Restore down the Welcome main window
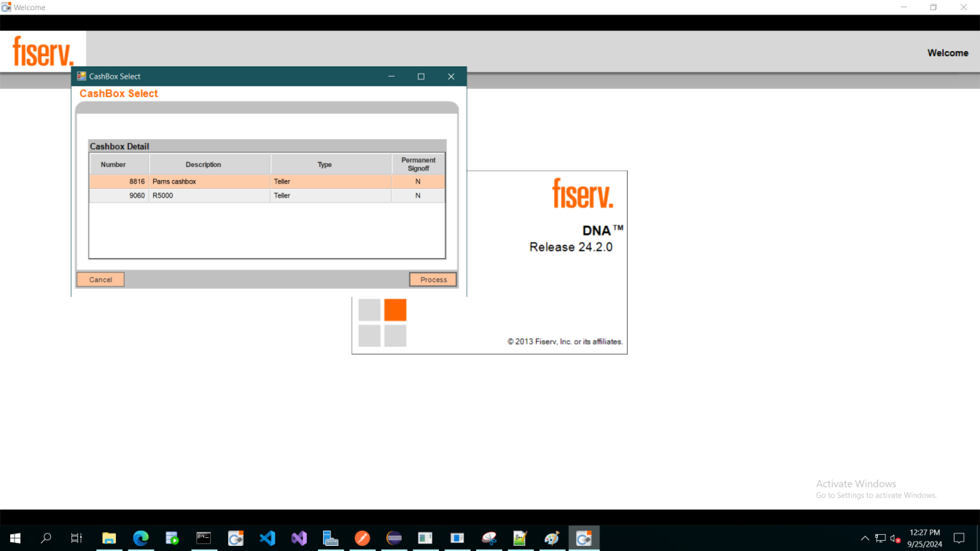Image resolution: width=980 pixels, height=551 pixels. coord(933,7)
